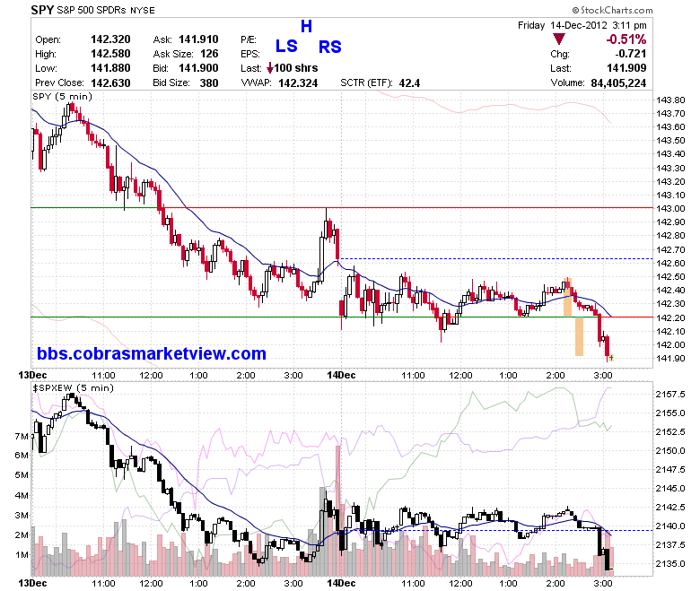The width and height of the screenshot is (700, 591).
Task: Click the 2150.0 axis label on lower chart
Action: point(670,450)
